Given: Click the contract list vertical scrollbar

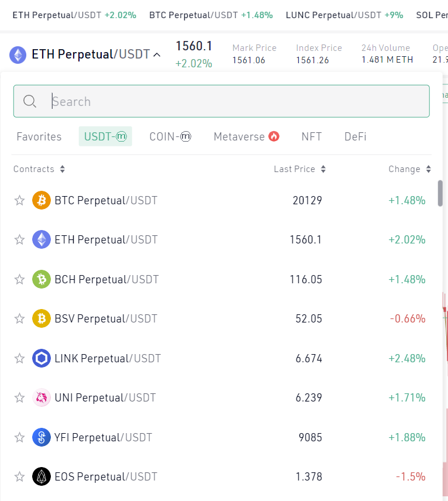Looking at the screenshot, I should pyautogui.click(x=440, y=193).
